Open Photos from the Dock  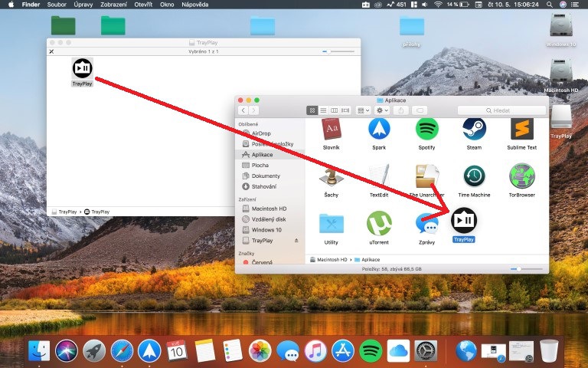click(260, 351)
